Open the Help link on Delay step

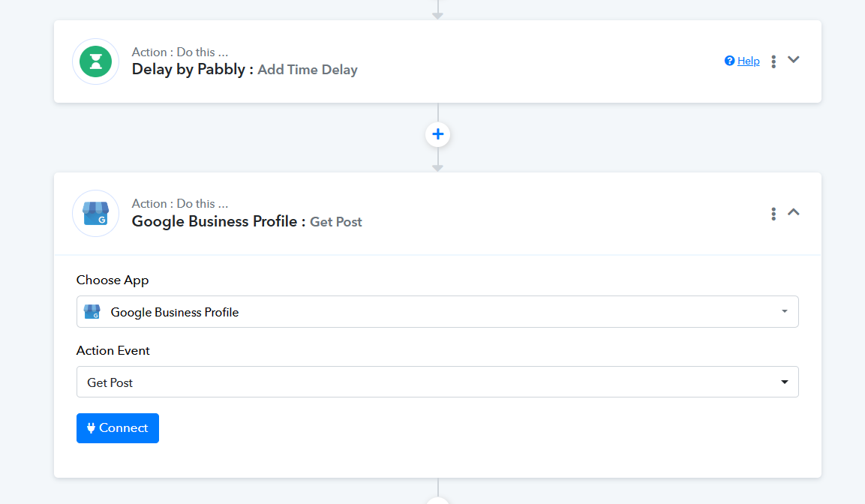tap(748, 61)
